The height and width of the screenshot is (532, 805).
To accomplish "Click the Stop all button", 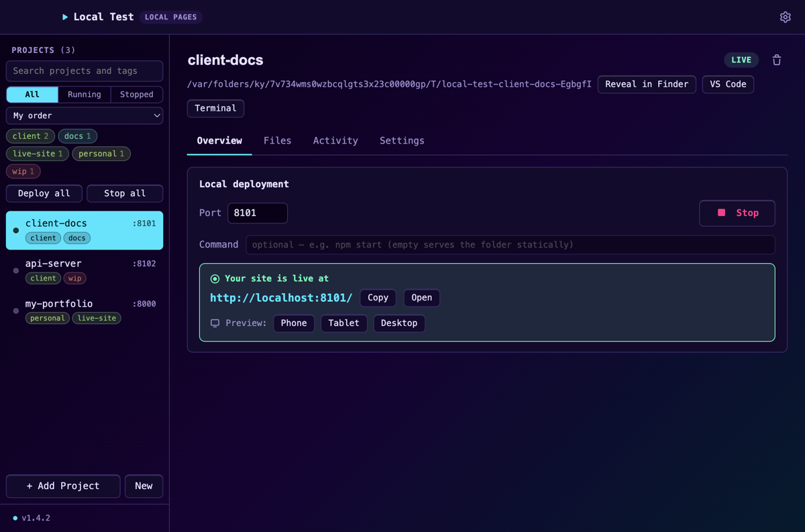I will [125, 193].
